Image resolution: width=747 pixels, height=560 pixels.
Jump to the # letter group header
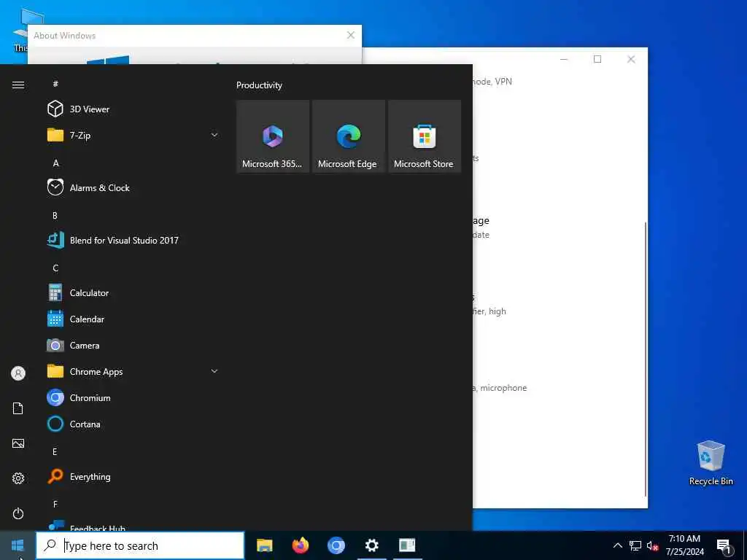tap(55, 84)
